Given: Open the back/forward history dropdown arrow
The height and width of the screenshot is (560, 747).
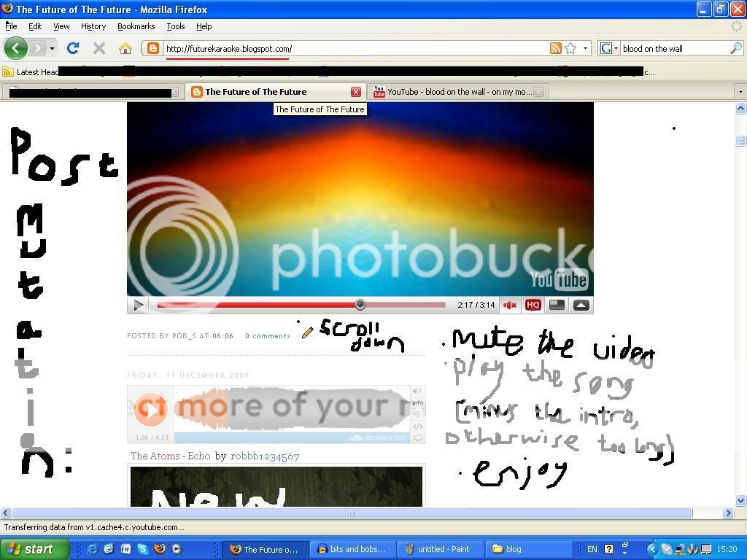Looking at the screenshot, I should tap(52, 49).
